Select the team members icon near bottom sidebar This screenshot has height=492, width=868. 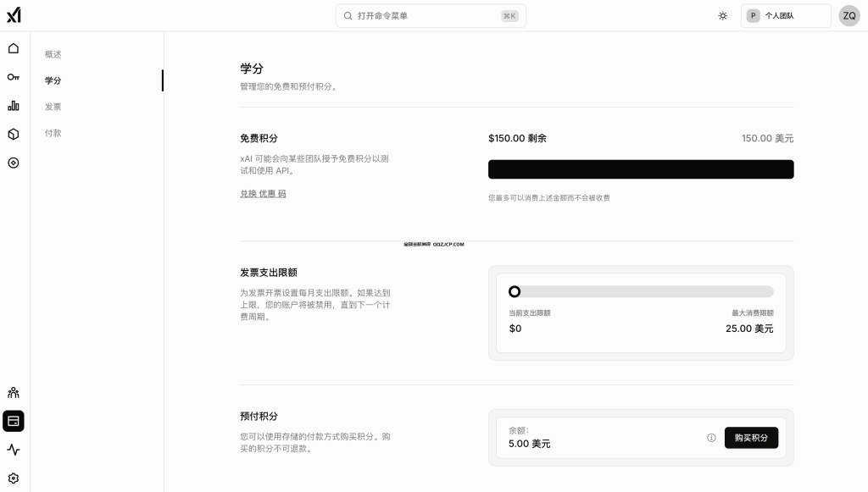13,392
